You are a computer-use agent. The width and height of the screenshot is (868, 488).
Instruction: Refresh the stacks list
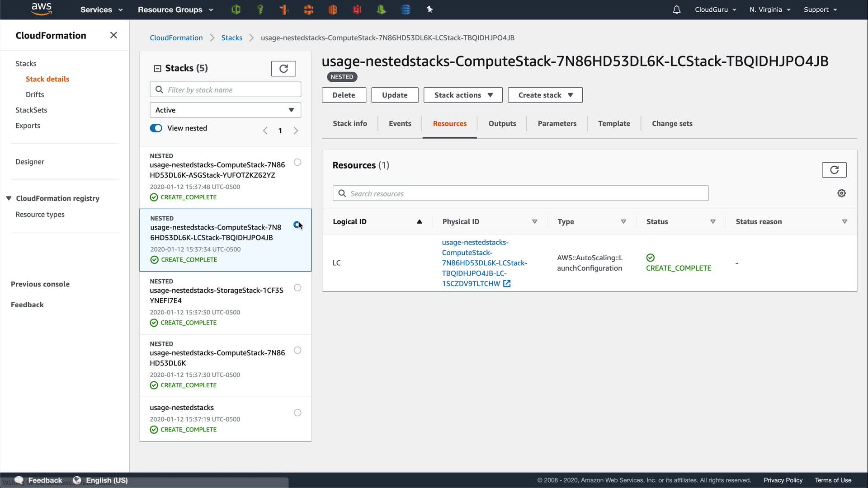point(283,69)
